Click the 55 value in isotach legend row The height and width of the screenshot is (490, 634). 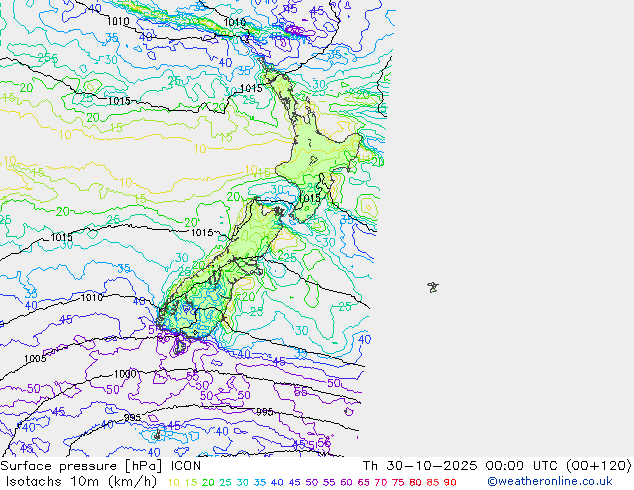point(329,482)
